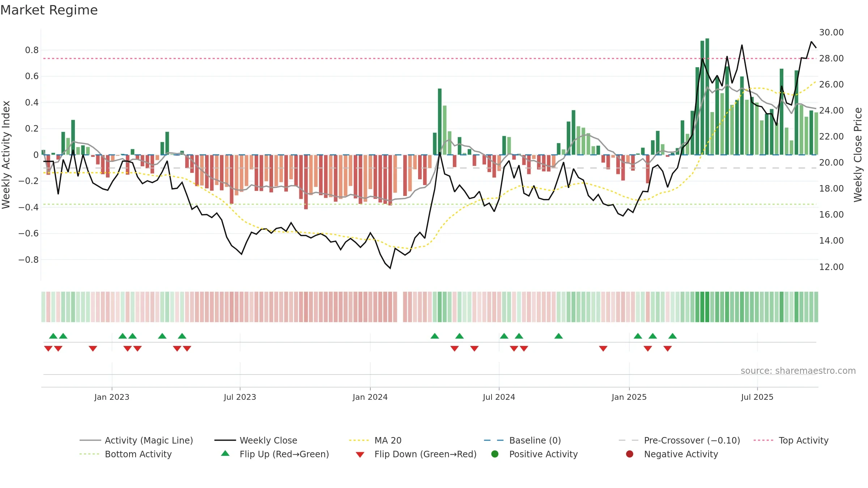Click the Weekly Activity Index axis title
The height and width of the screenshot is (488, 868).
[x=6, y=155]
